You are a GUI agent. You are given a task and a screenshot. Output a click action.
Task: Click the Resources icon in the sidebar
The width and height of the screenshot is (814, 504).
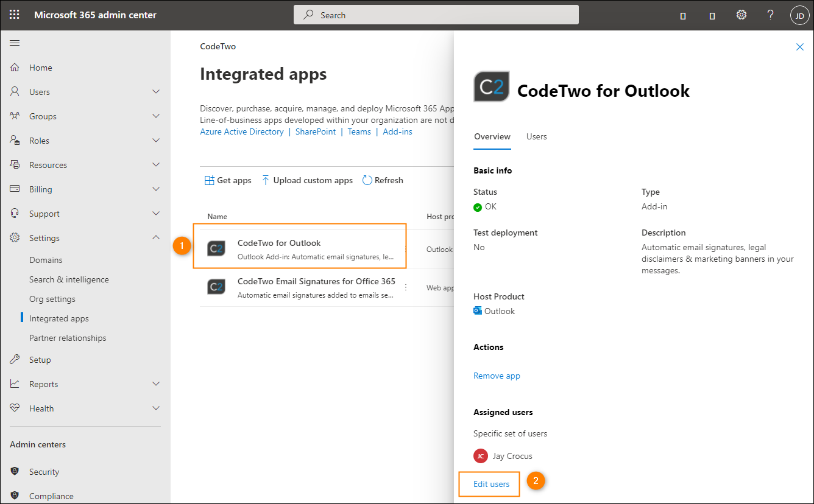click(x=15, y=165)
